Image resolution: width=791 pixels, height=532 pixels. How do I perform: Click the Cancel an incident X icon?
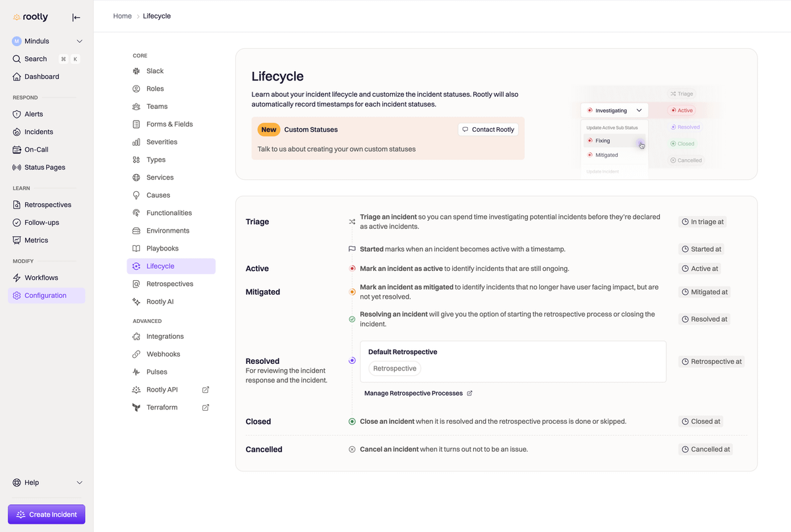(x=352, y=450)
